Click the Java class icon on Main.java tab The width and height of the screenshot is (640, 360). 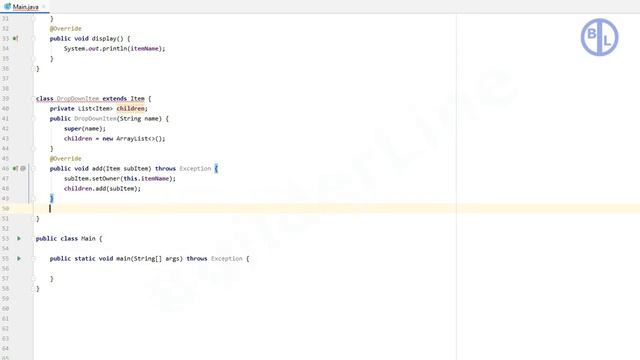pyautogui.click(x=7, y=7)
